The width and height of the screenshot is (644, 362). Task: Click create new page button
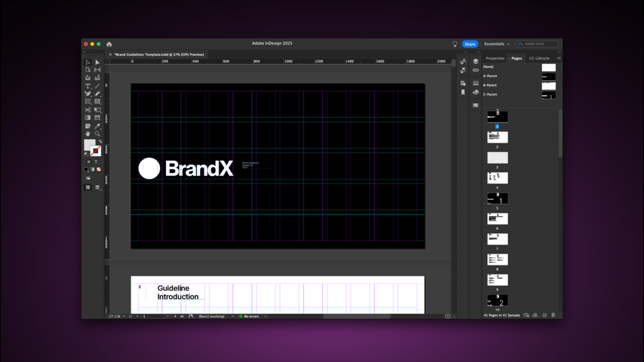coord(545,315)
